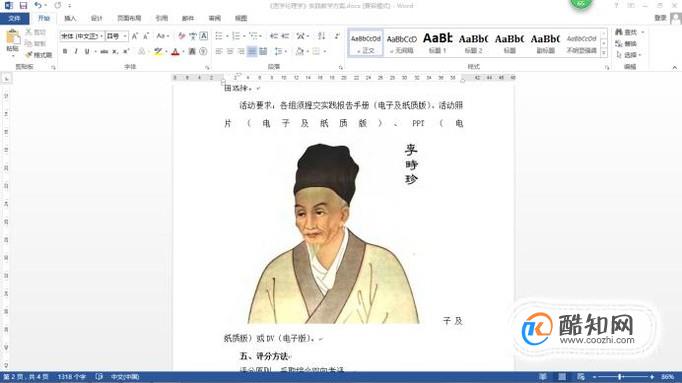The height and width of the screenshot is (383, 682).
Task: Switch to the 引用 References tab
Action: 161,18
